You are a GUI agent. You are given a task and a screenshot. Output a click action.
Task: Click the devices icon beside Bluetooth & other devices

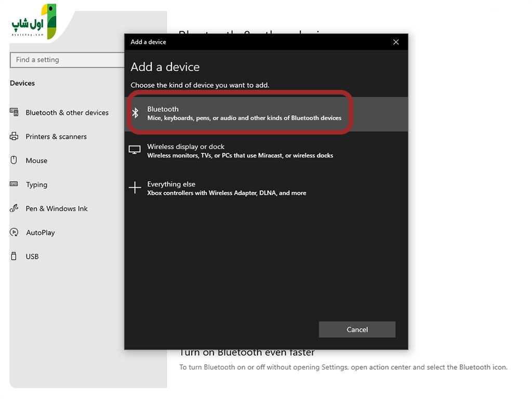click(14, 112)
